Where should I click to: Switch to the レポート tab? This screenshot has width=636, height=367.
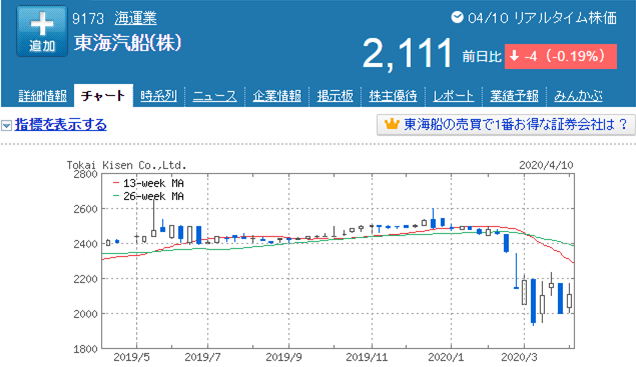[x=453, y=96]
